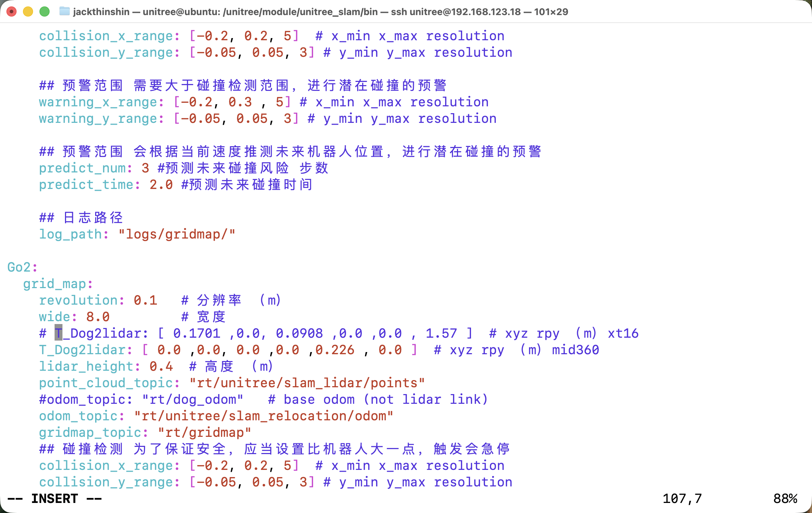Click the INSERT mode indicator
This screenshot has height=513, width=812.
pyautogui.click(x=54, y=498)
